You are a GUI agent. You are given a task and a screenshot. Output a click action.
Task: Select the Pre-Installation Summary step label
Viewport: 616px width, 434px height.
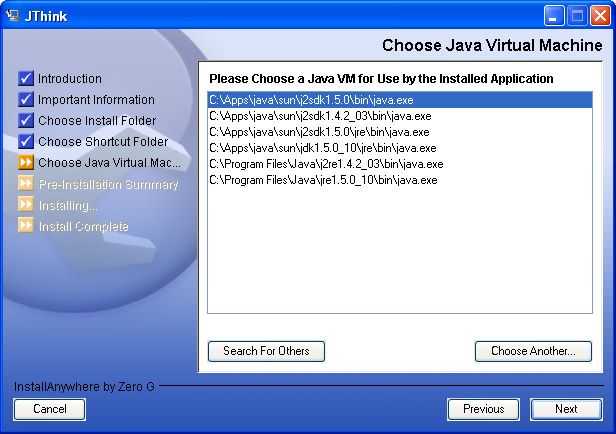[108, 184]
